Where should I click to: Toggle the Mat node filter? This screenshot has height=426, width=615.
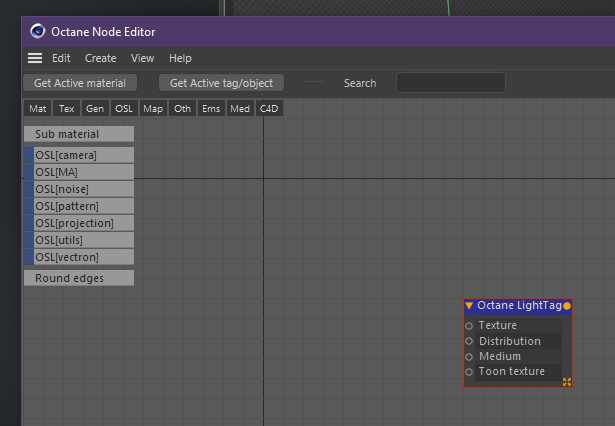click(x=38, y=108)
